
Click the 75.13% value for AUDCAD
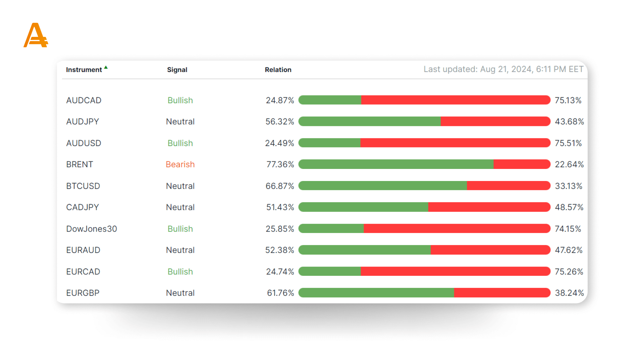[568, 100]
